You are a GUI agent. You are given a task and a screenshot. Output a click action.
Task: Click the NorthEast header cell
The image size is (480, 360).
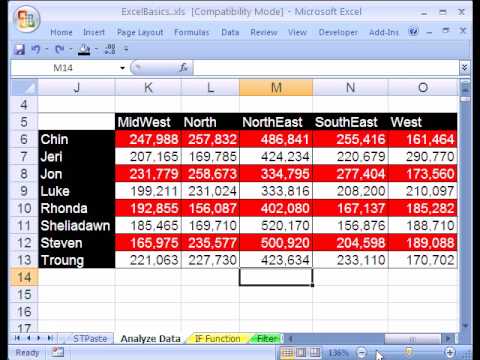coord(276,122)
